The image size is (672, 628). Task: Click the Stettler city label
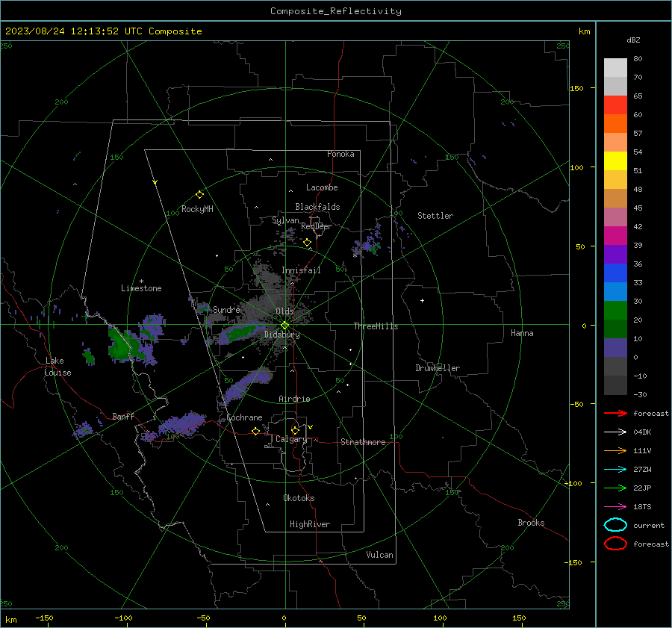click(x=435, y=216)
